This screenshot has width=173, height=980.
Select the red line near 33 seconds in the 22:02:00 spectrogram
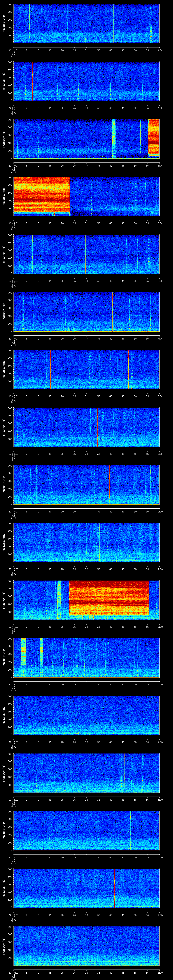coord(93,81)
